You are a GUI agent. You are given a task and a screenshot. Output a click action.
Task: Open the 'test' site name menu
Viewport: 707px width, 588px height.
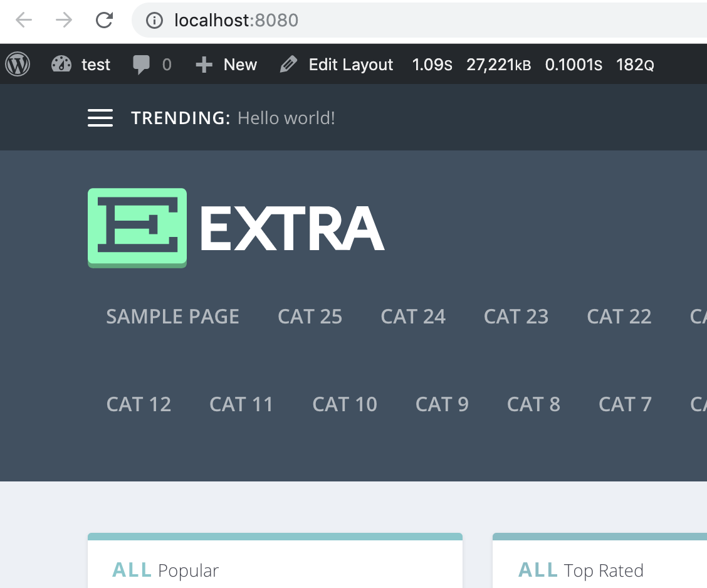(96, 65)
